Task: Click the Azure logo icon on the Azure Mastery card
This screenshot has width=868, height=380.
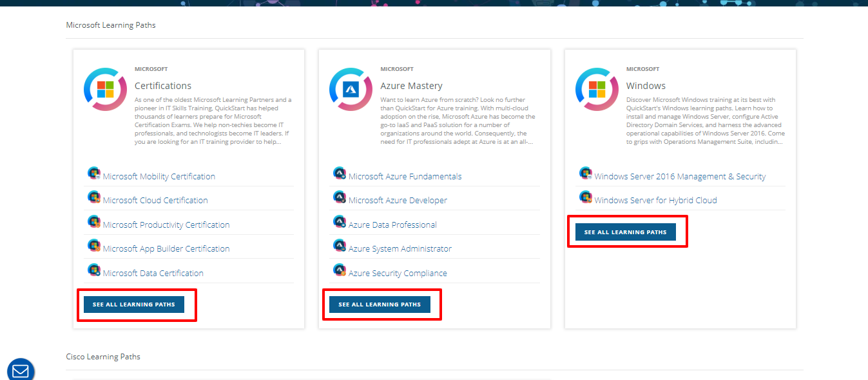Action: (351, 88)
